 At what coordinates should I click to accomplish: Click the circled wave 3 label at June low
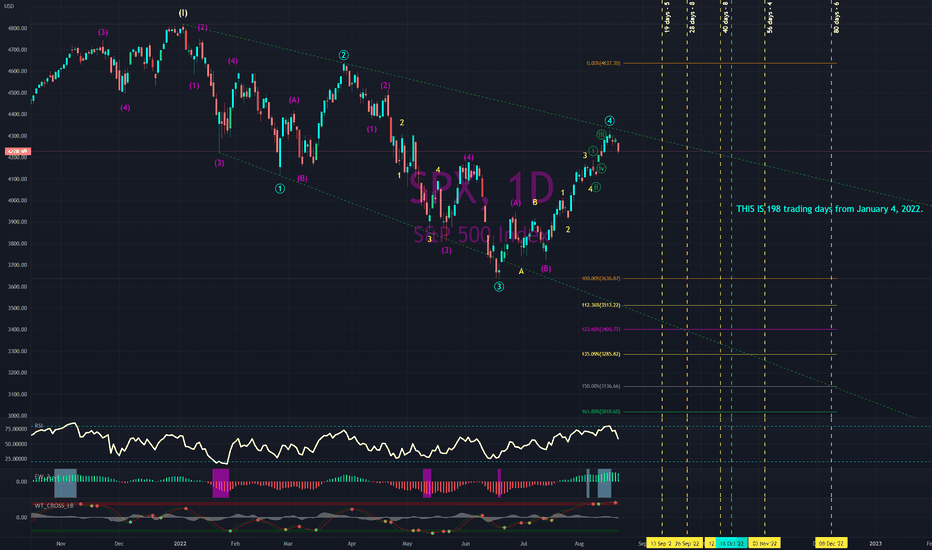point(499,287)
